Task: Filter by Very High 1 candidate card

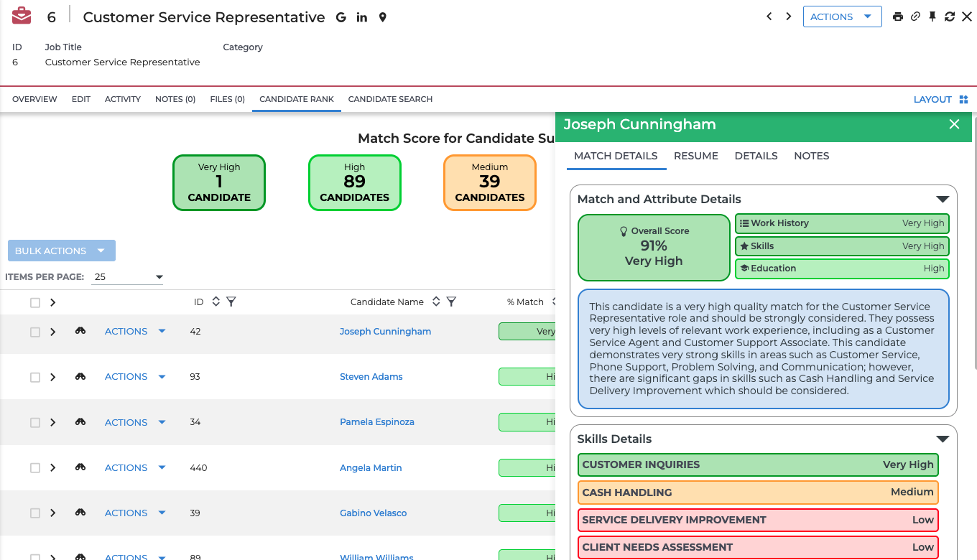Action: pyautogui.click(x=219, y=183)
